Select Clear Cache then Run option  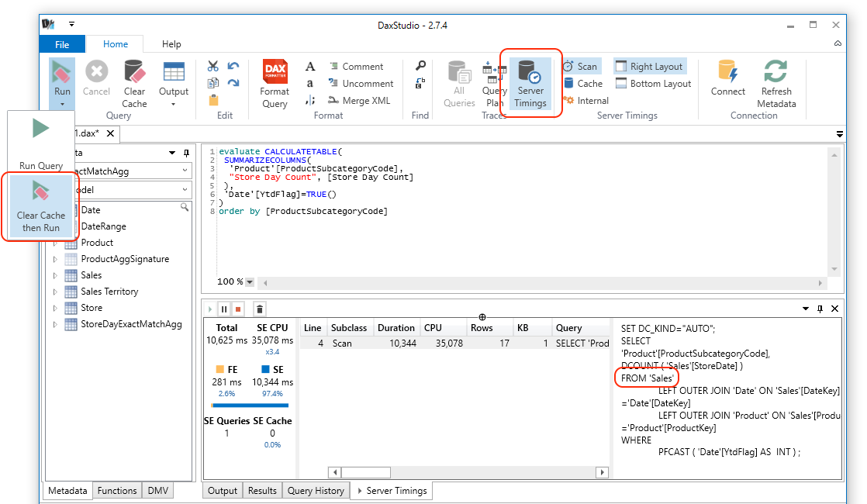41,206
